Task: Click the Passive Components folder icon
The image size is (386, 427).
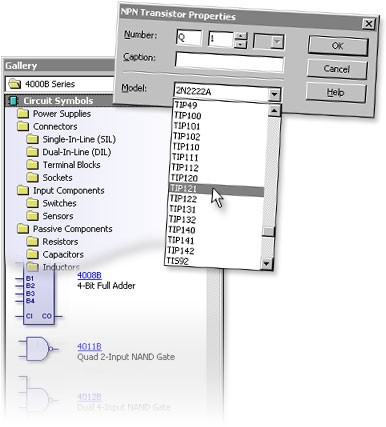Action: [x=23, y=229]
